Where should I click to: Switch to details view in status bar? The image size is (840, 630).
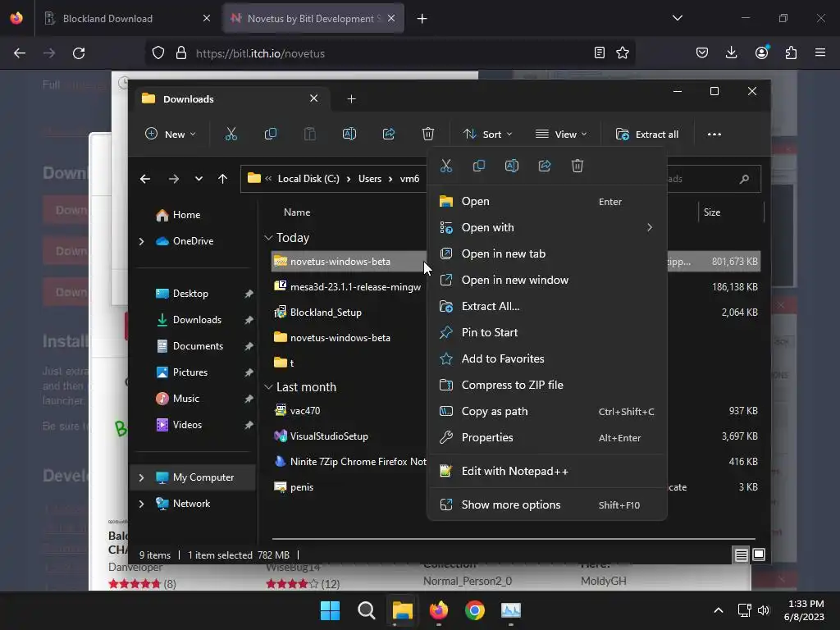[741, 555]
